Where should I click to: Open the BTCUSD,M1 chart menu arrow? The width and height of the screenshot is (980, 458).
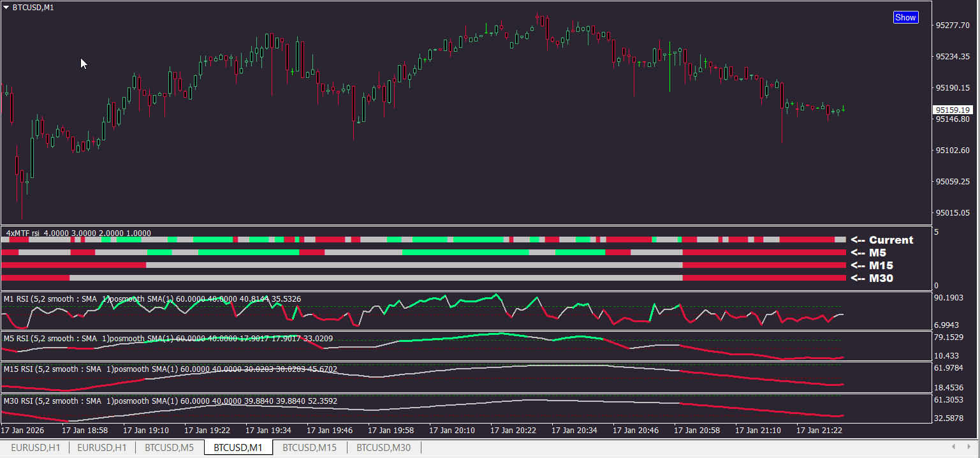[x=6, y=8]
